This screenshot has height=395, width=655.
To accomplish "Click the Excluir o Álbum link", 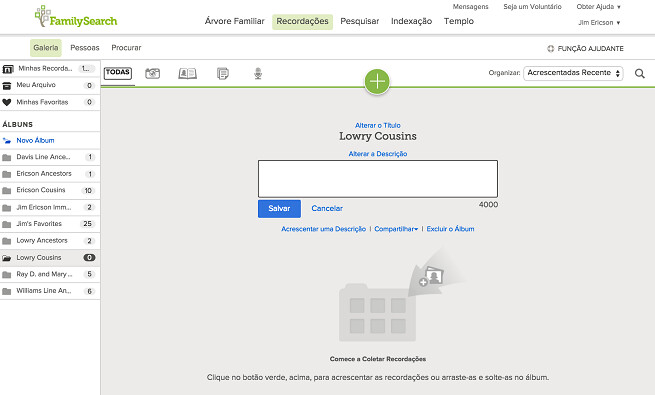I will pyautogui.click(x=450, y=229).
